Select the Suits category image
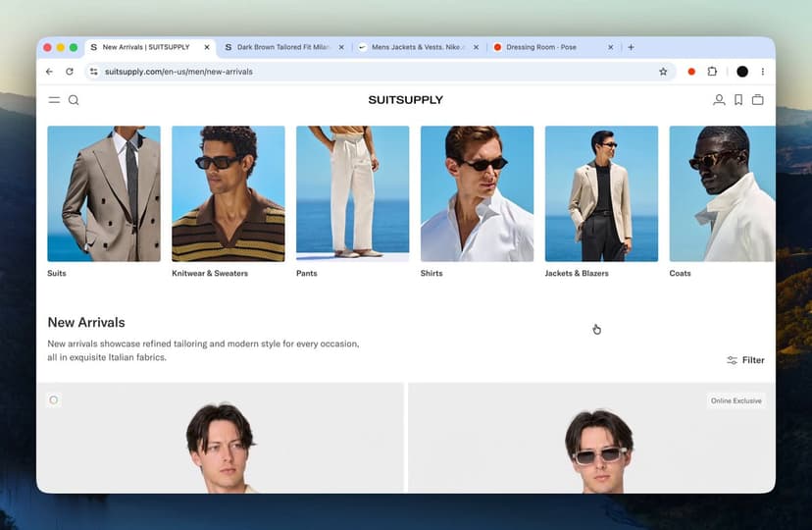The width and height of the screenshot is (812, 530). [104, 193]
